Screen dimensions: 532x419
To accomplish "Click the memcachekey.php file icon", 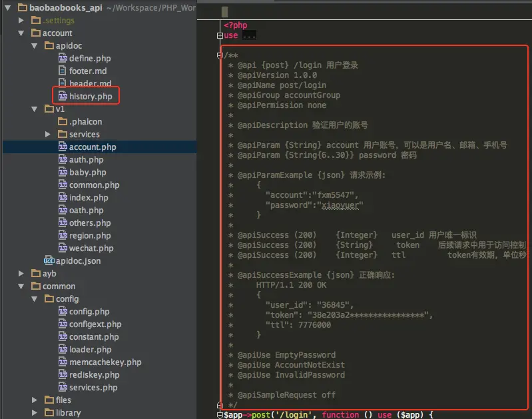I will 63,362.
